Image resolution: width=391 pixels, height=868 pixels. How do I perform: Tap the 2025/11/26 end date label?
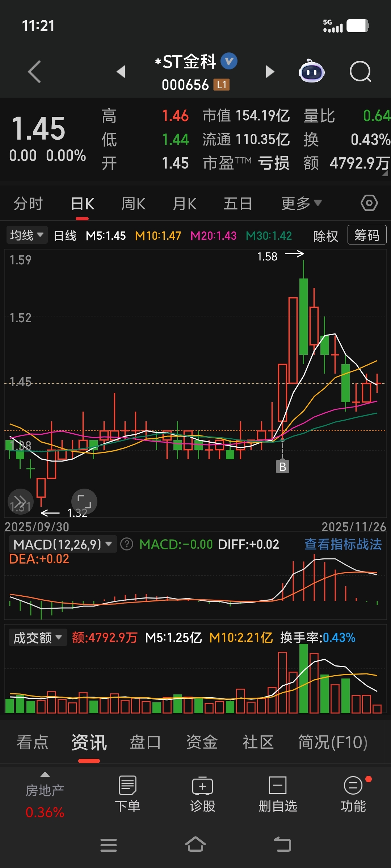[x=354, y=527]
